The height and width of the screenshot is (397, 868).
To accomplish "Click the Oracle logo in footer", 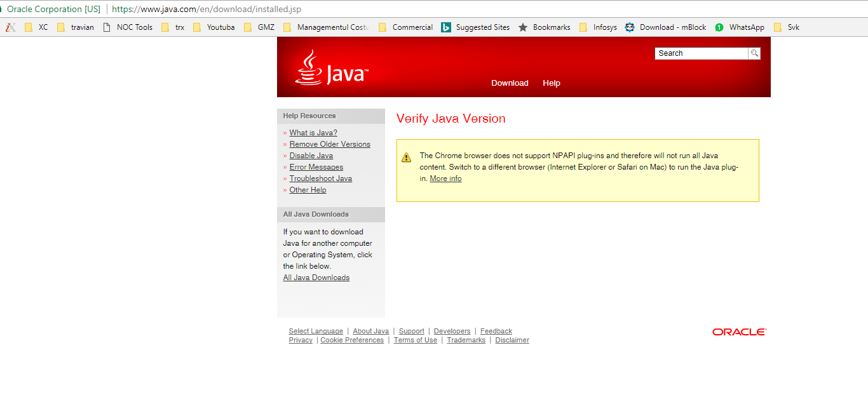I will click(739, 332).
